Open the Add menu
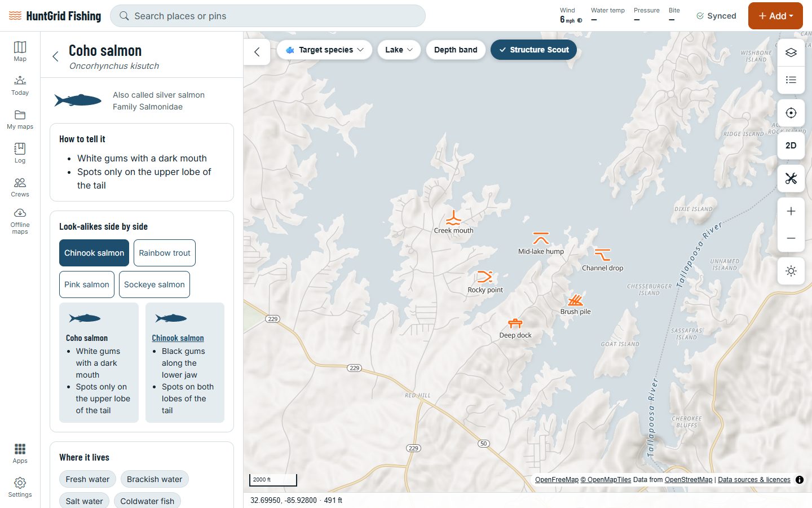Image resolution: width=812 pixels, height=508 pixels. coord(775,16)
